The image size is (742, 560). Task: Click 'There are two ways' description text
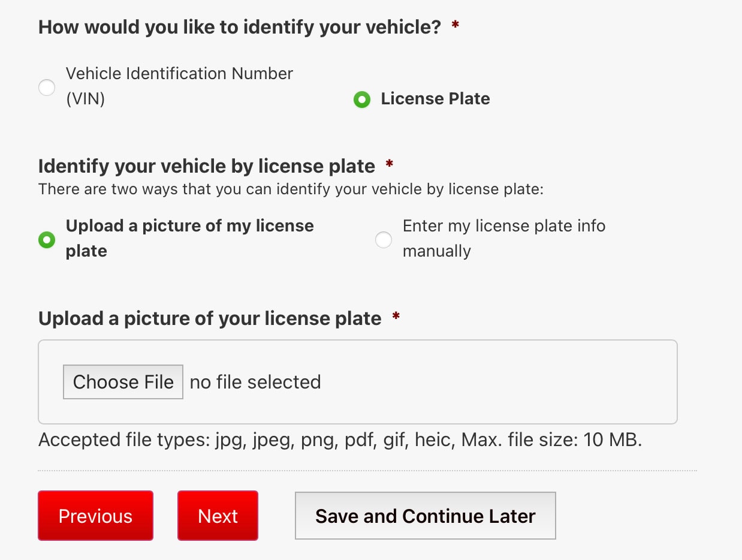(291, 189)
